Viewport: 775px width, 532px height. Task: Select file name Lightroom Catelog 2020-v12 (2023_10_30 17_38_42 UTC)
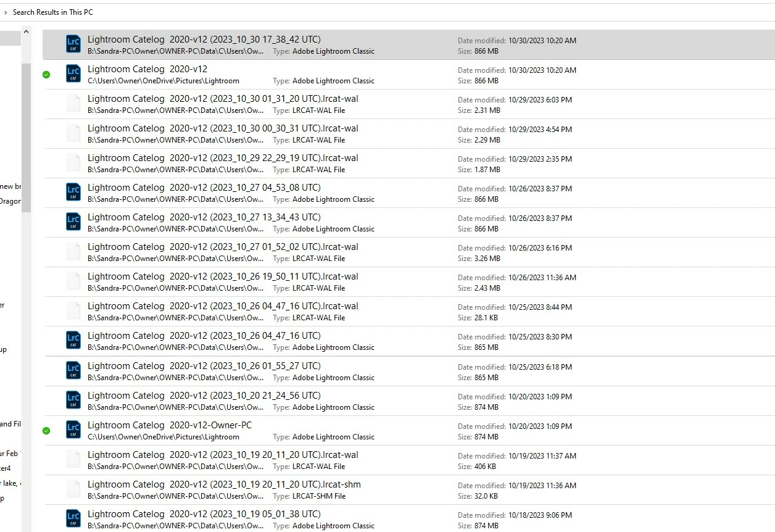(x=204, y=39)
